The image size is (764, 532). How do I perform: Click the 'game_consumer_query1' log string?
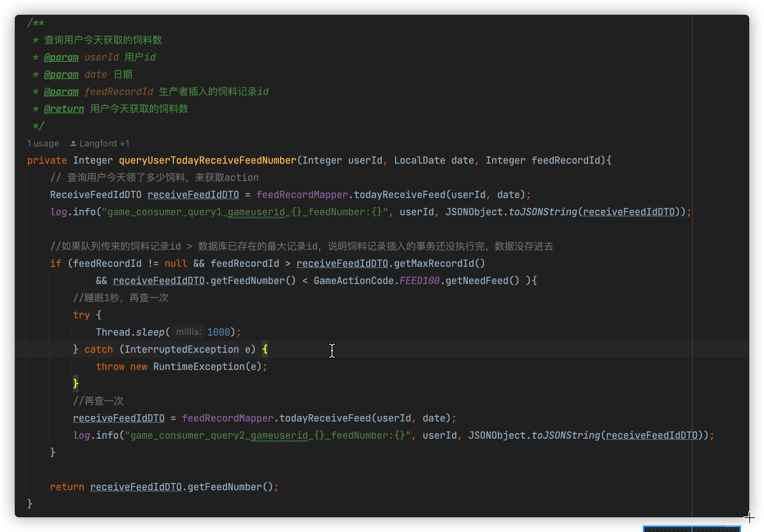(x=245, y=212)
